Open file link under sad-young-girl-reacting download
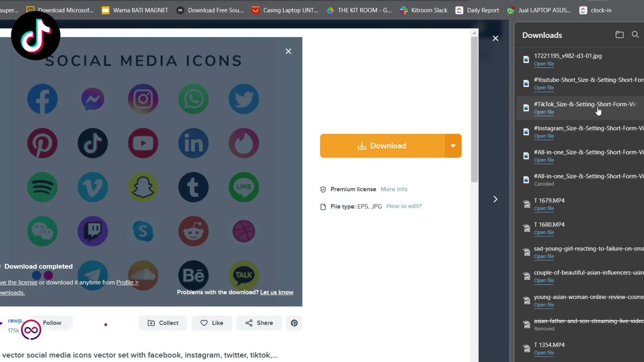 click(x=544, y=256)
